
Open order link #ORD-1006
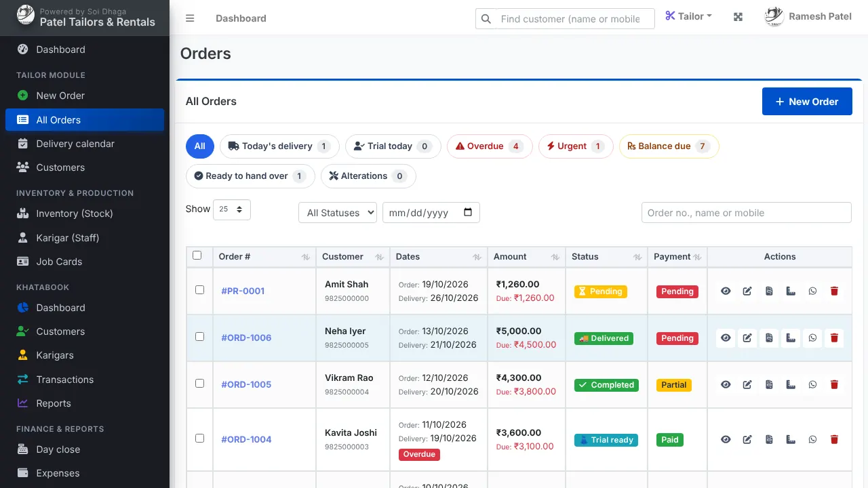point(246,338)
